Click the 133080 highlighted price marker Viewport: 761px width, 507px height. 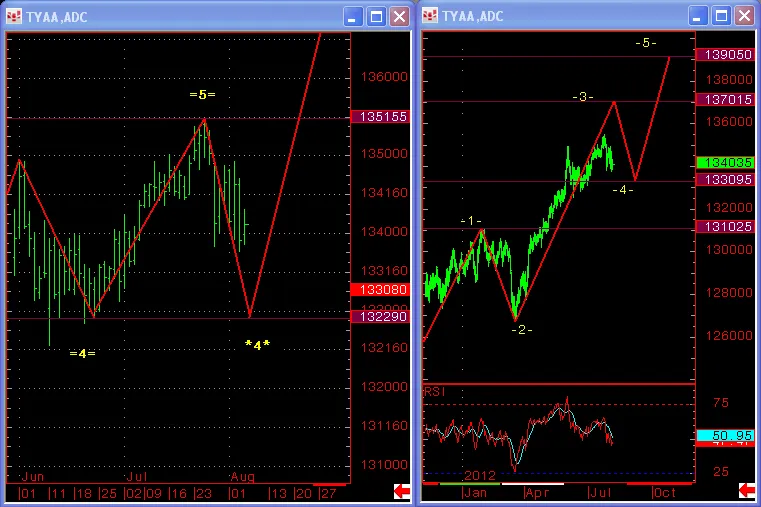[x=379, y=289]
